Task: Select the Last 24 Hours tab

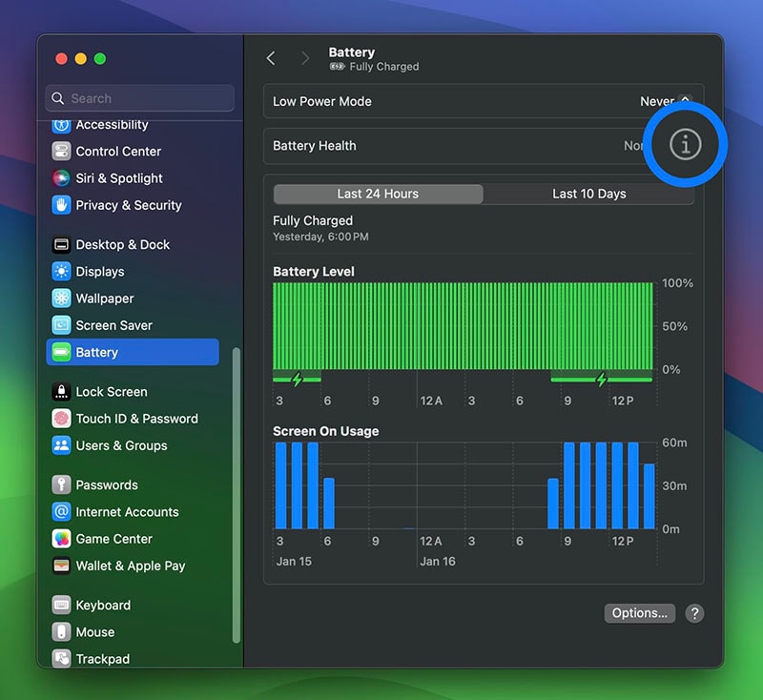Action: (378, 194)
